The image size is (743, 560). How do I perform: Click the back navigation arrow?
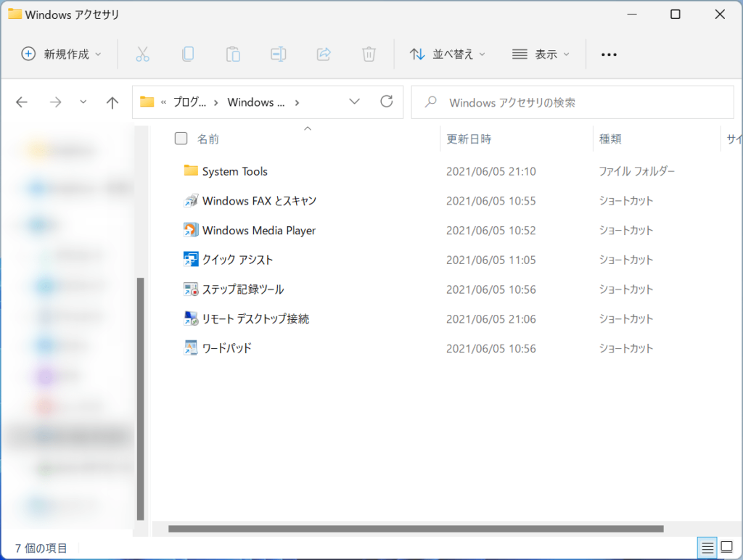(x=22, y=102)
